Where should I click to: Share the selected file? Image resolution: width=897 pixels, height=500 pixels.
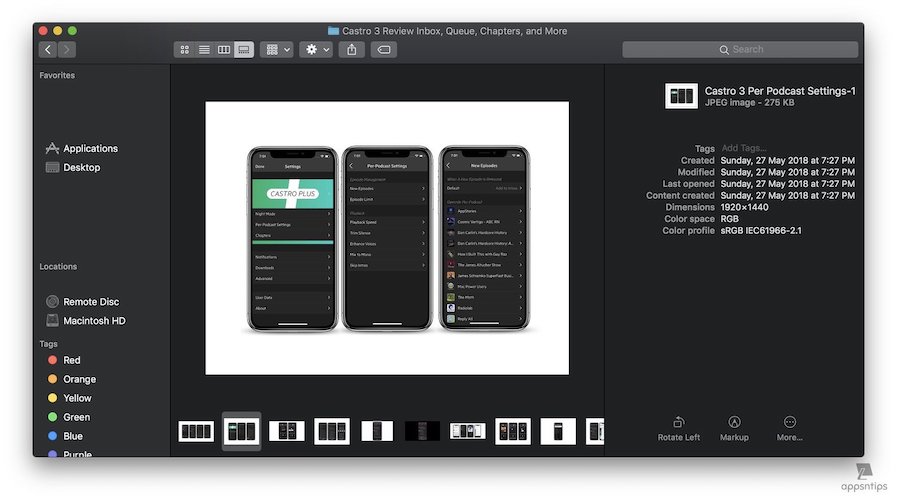(x=350, y=49)
